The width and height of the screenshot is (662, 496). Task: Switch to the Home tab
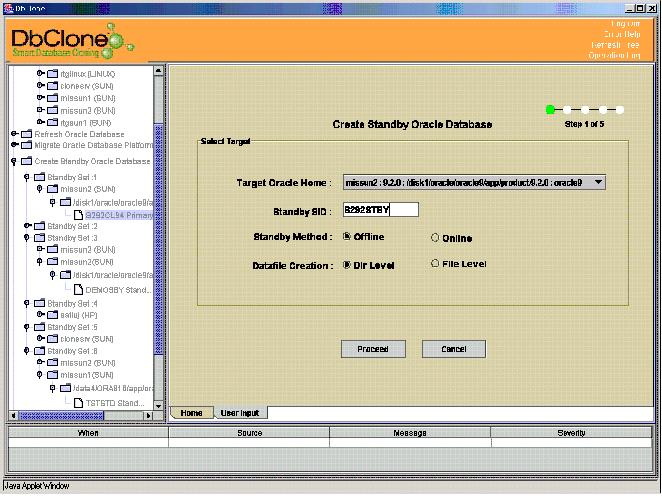[x=192, y=413]
